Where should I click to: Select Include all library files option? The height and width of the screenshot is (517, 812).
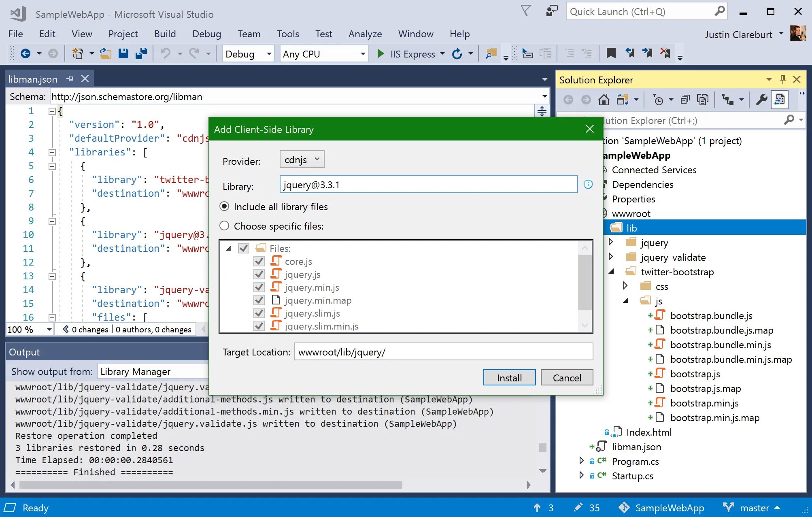point(224,206)
